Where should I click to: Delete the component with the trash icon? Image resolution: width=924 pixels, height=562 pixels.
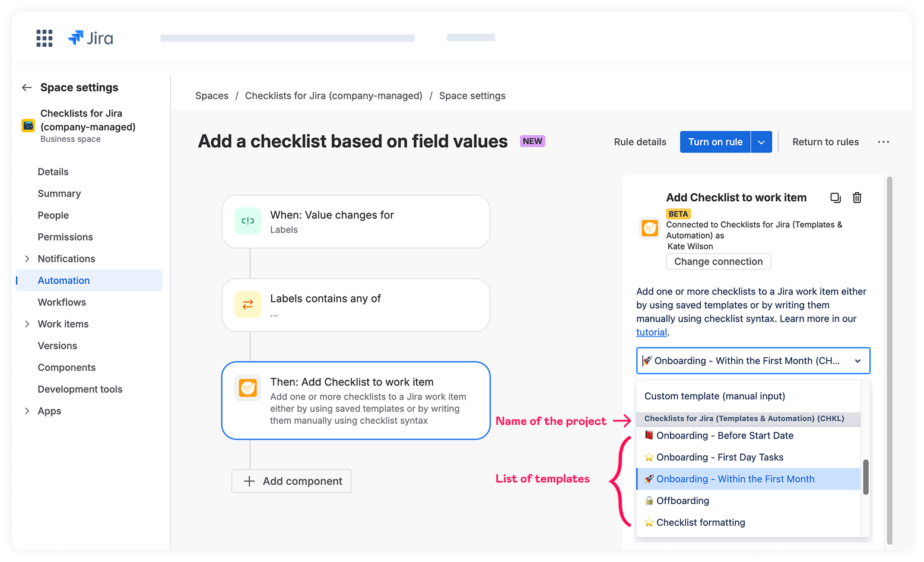coord(857,198)
